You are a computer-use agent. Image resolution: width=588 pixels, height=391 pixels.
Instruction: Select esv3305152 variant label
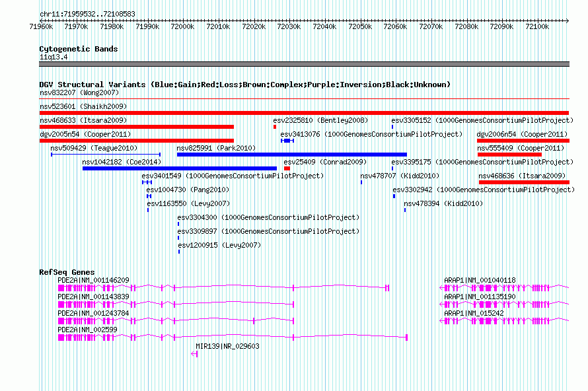point(482,120)
